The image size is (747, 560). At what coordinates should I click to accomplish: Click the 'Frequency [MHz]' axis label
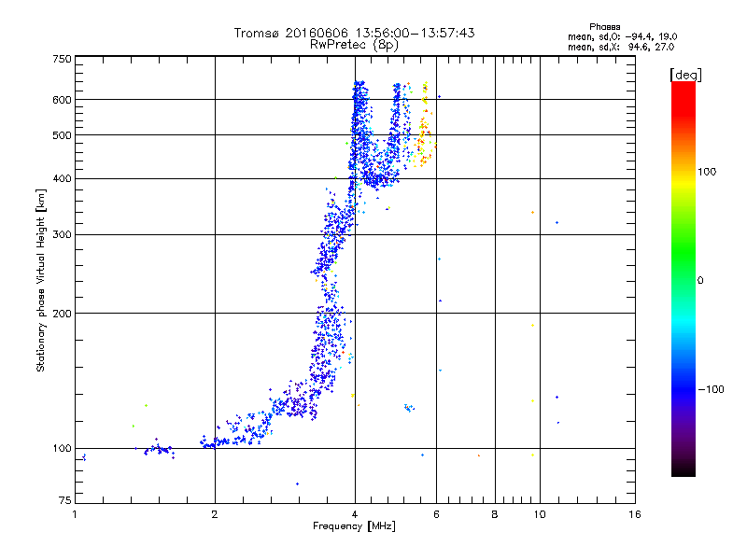click(354, 526)
